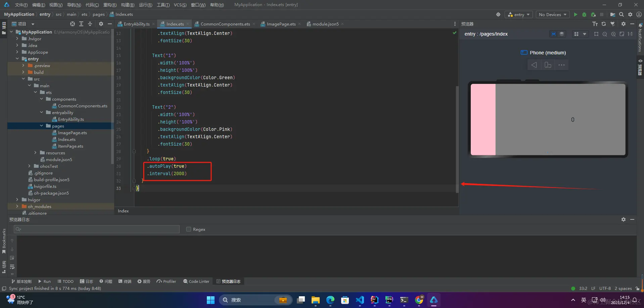The height and width of the screenshot is (308, 644).
Task: Collapse the pages folder
Action: tap(41, 126)
